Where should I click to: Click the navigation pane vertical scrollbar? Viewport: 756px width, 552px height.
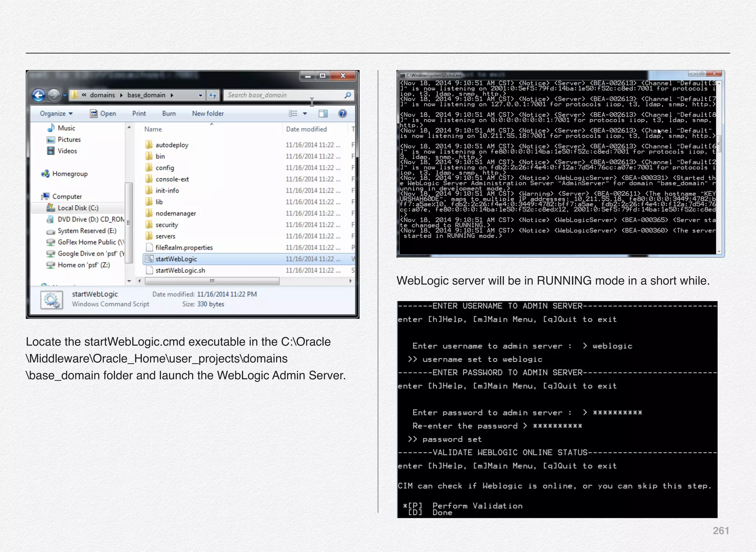(129, 222)
